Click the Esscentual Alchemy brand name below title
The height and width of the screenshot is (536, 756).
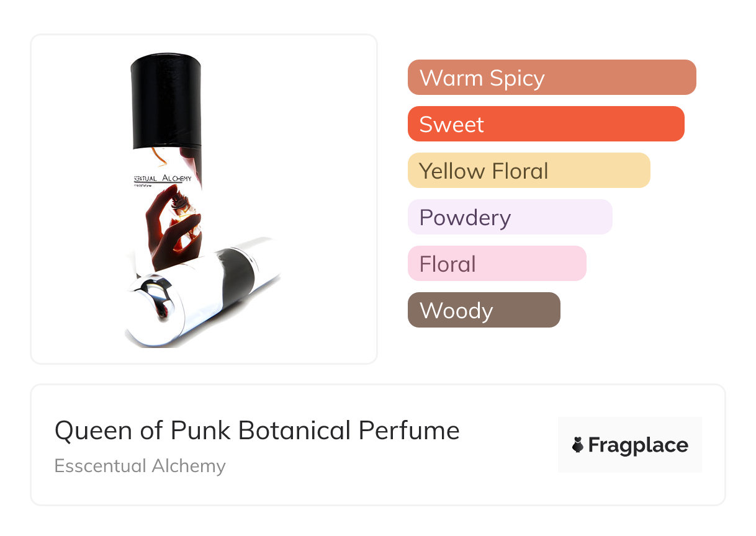(140, 466)
